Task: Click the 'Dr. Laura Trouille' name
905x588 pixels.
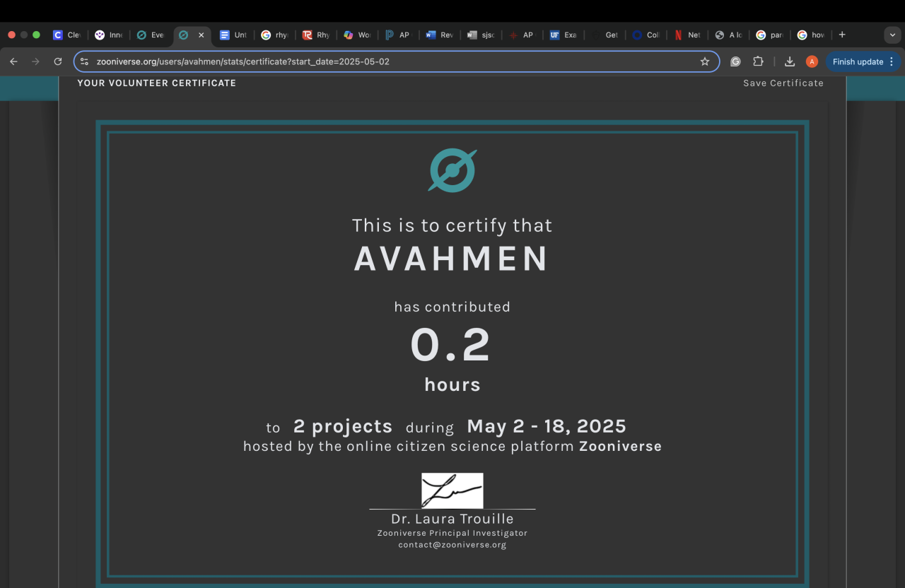Action: coord(452,519)
